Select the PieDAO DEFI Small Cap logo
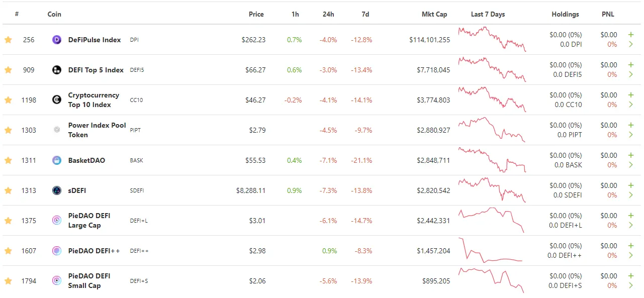The height and width of the screenshot is (298, 644). click(x=56, y=281)
